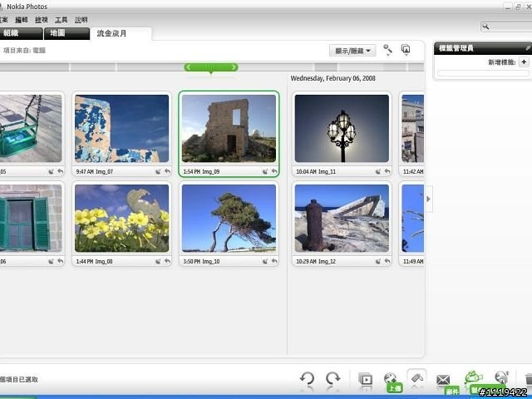Click pin icon on 標籤管理員 panel

click(528, 48)
